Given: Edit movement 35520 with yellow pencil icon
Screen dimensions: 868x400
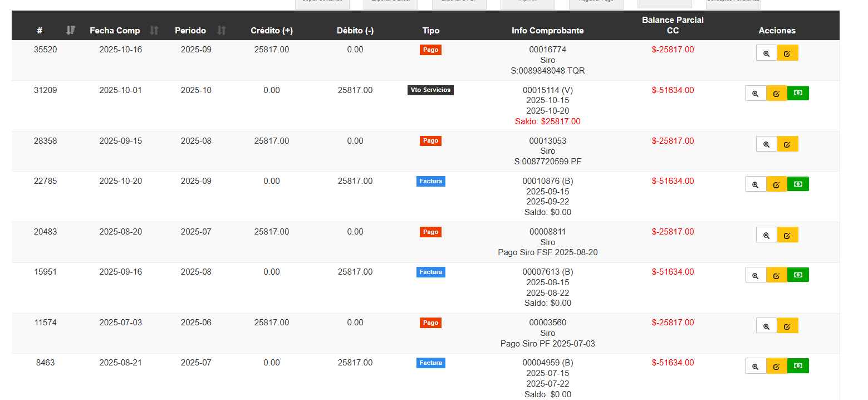Looking at the screenshot, I should (x=787, y=53).
